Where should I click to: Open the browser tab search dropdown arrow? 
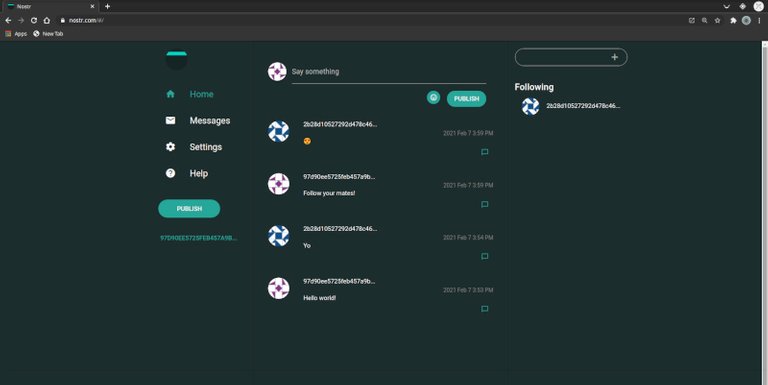(x=726, y=6)
